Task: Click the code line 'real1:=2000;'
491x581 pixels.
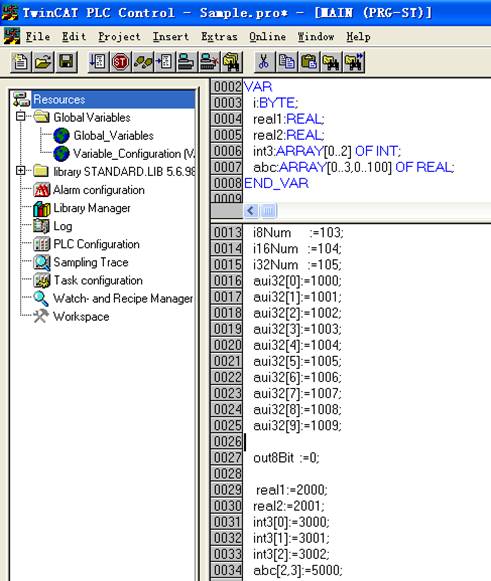Action: 292,490
